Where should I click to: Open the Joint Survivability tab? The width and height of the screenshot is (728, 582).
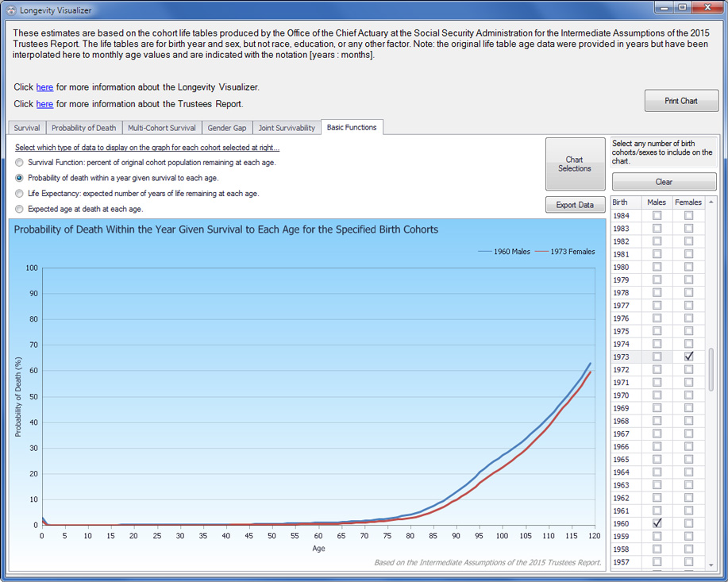(287, 128)
